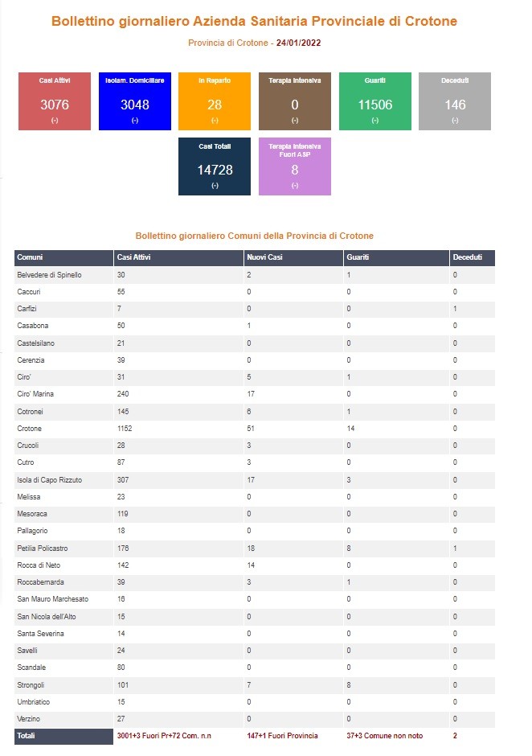Click the brown Terapia Intensiva tile
Image resolution: width=532 pixels, height=756 pixels.
pyautogui.click(x=295, y=101)
